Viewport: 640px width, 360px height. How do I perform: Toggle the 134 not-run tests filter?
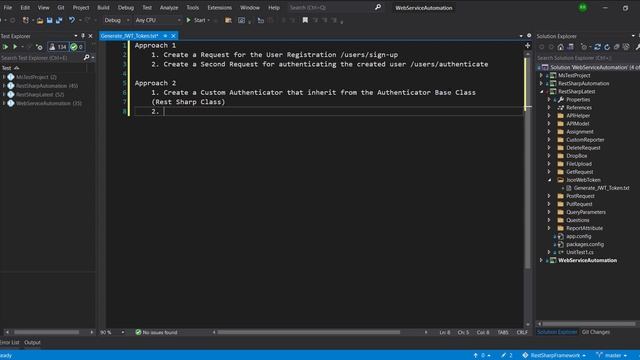coord(58,47)
